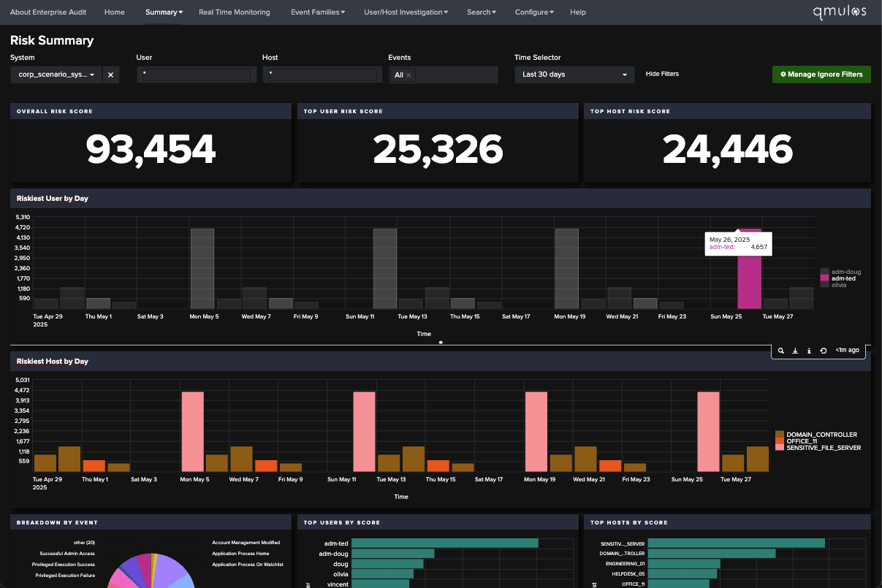Click the Qmulos logo
The image size is (882, 588).
[840, 12]
